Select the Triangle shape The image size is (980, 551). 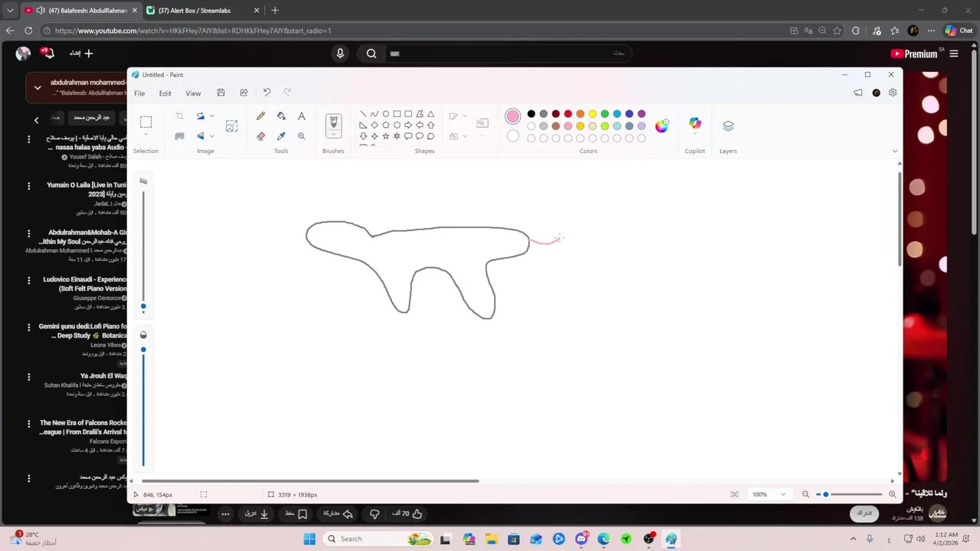tap(431, 114)
